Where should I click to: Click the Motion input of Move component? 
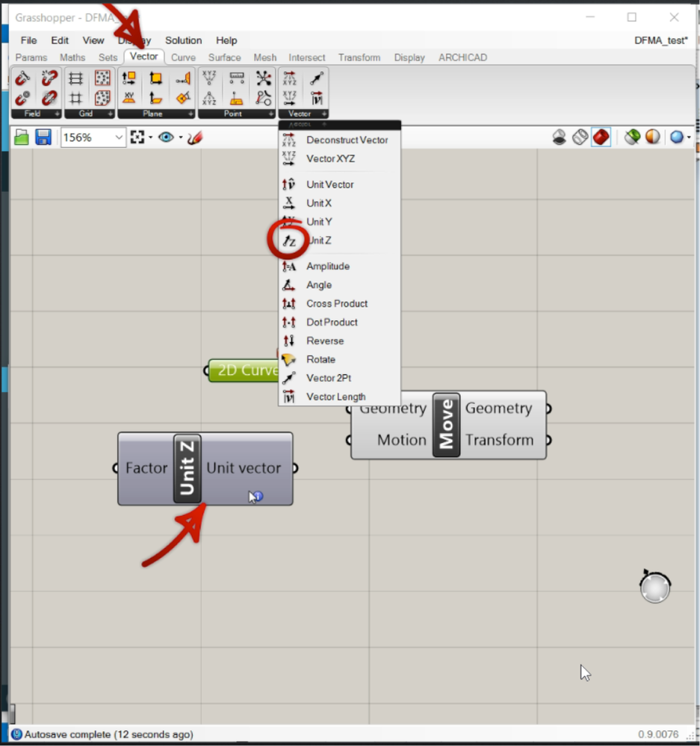402,440
